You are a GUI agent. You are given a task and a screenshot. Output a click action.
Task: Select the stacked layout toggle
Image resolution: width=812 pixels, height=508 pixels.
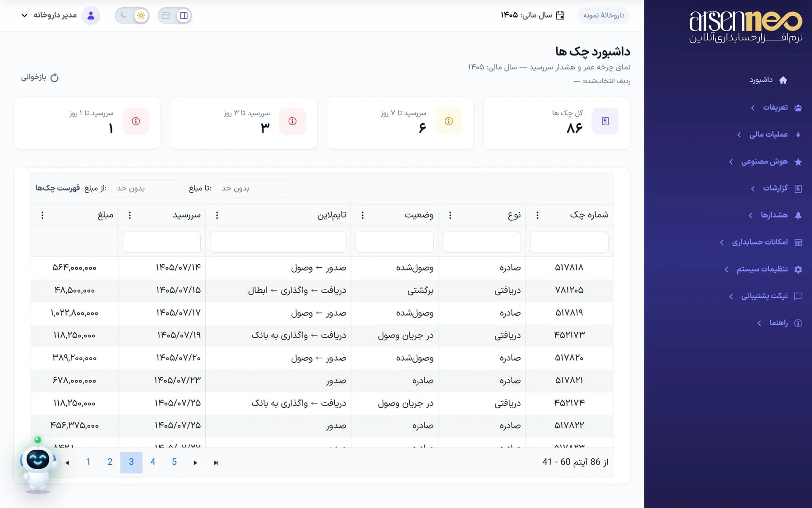[166, 15]
